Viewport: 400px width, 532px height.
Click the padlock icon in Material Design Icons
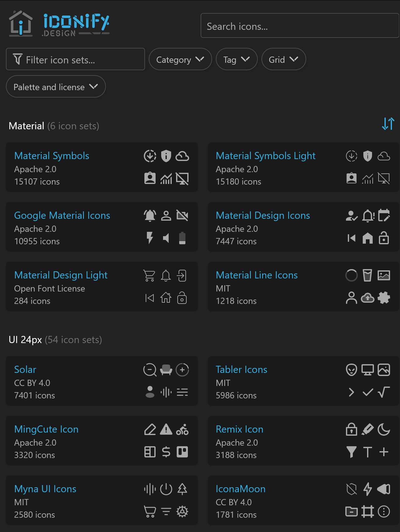(384, 238)
